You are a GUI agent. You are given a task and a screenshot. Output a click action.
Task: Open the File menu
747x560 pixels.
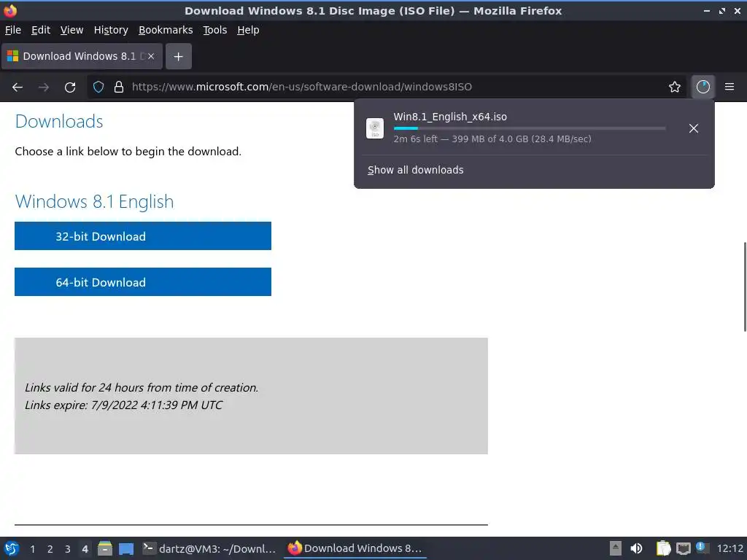pyautogui.click(x=13, y=30)
